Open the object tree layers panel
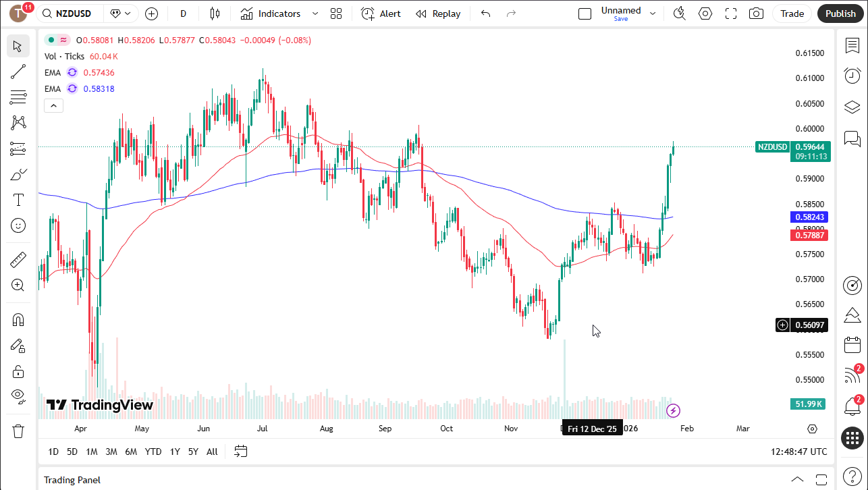 (852, 107)
